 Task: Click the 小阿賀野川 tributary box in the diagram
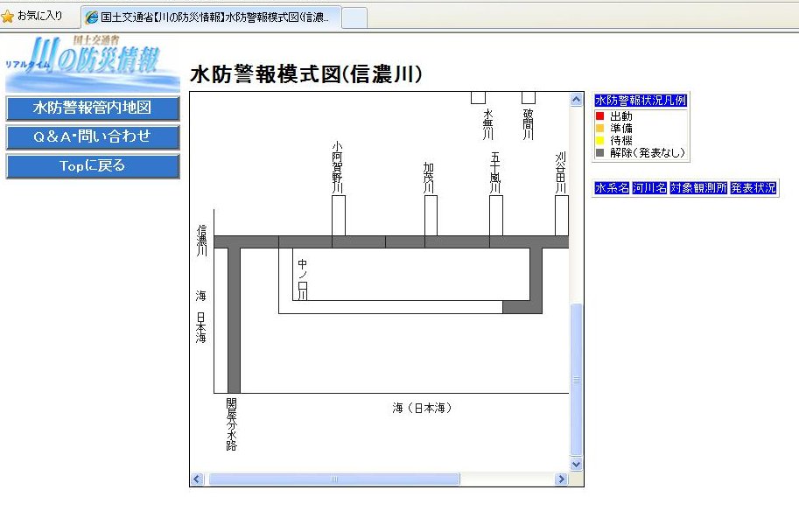click(339, 215)
